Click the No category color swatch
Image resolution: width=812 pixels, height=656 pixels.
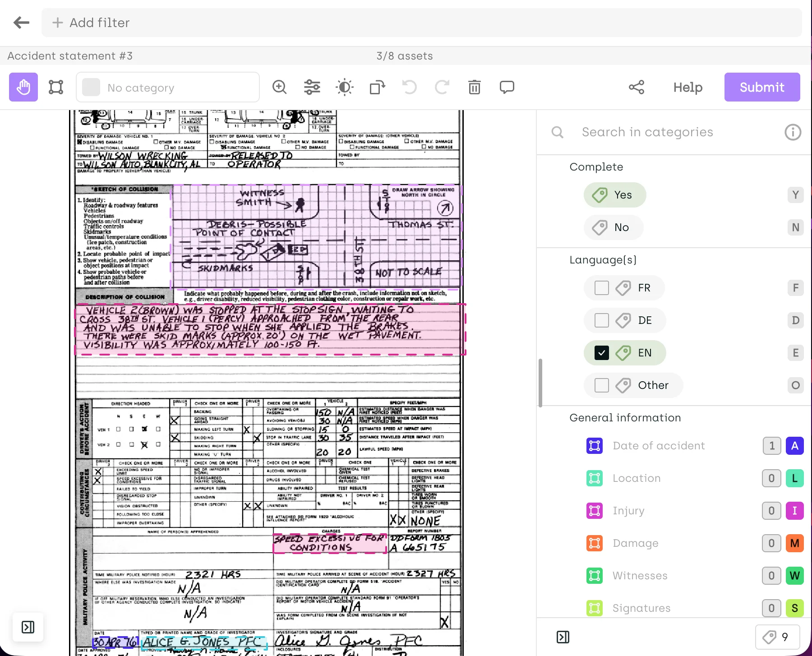91,87
